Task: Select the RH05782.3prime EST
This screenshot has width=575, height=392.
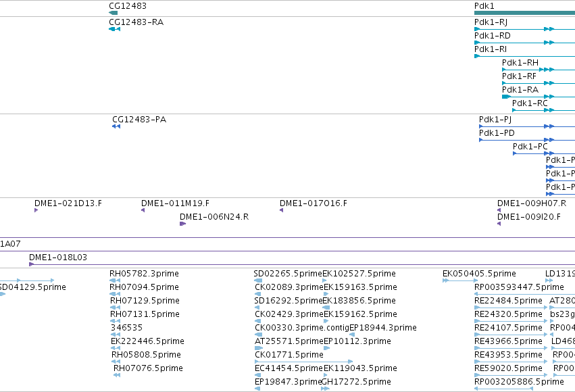Action: click(144, 274)
